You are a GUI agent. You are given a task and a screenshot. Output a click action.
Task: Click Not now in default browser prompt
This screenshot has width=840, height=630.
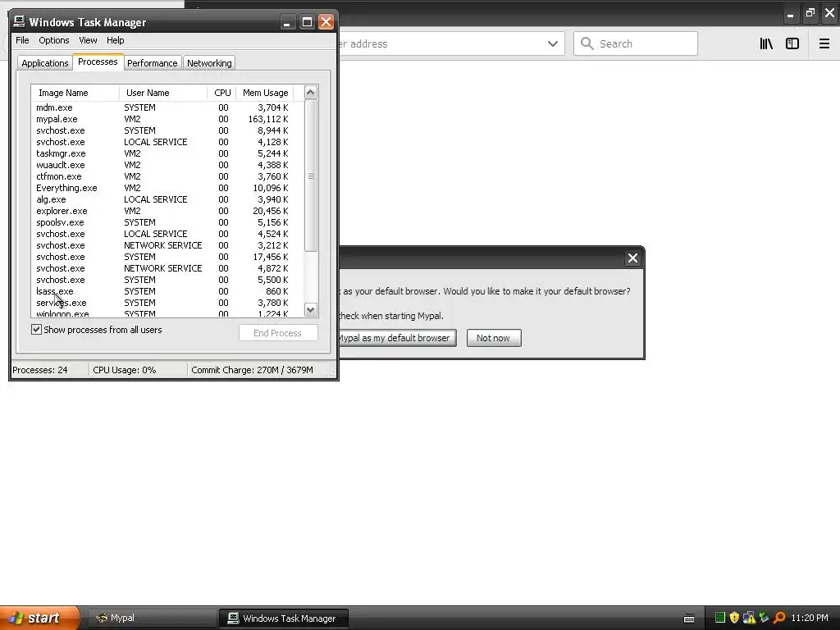tap(493, 338)
